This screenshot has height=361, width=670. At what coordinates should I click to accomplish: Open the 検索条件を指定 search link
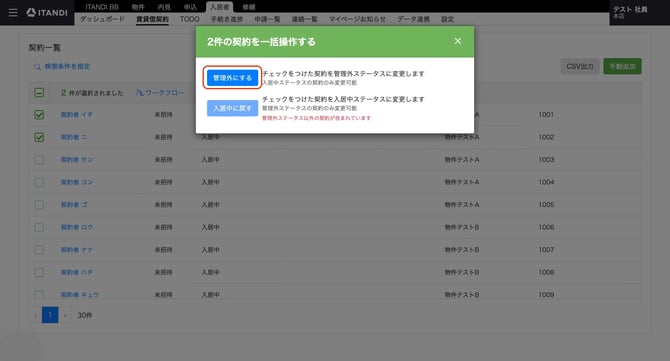[x=67, y=67]
